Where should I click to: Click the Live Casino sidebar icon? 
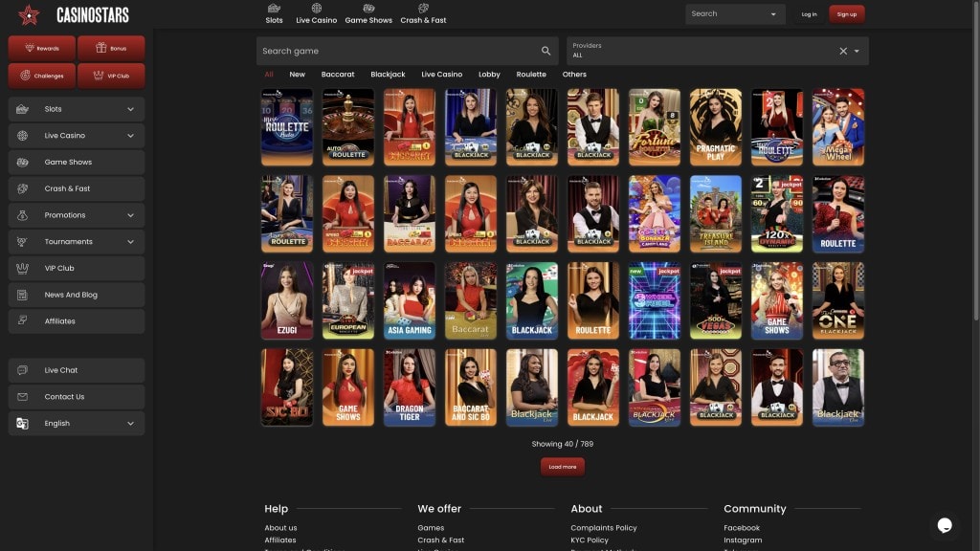(23, 136)
